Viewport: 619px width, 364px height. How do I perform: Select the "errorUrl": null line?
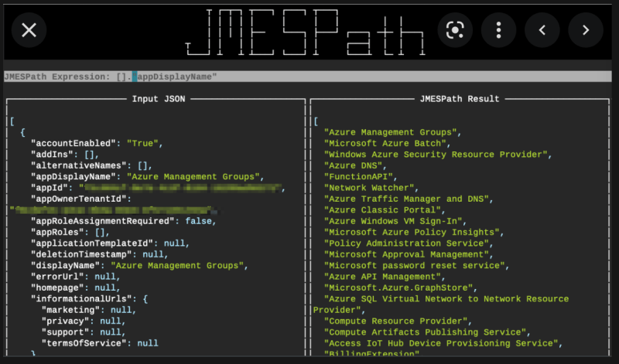coord(76,277)
